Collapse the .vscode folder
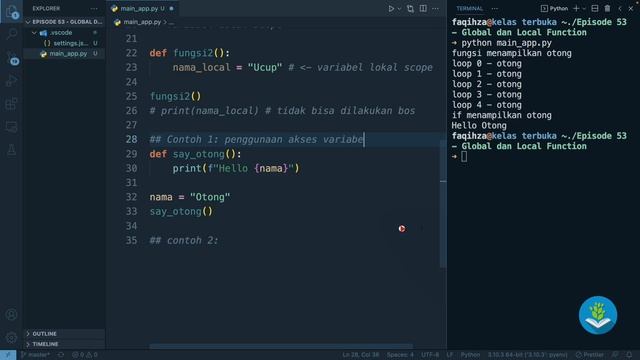Screen dimensions: 640x360 (x=61, y=33)
